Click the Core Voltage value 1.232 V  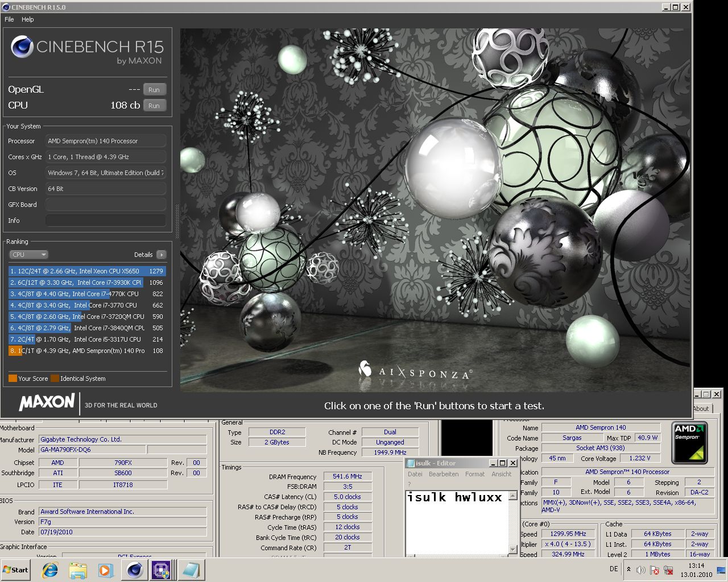coord(640,458)
